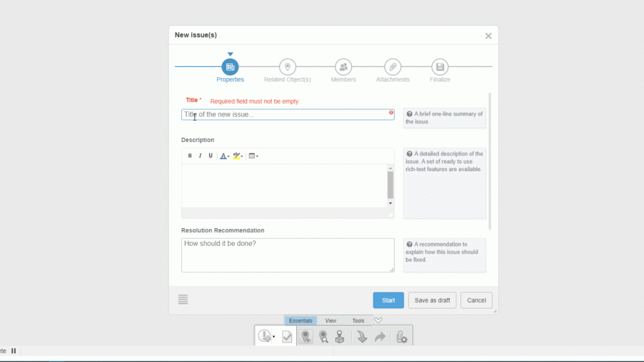This screenshot has height=362, width=644.
Task: Click the Related Object(s) step icon
Action: [x=287, y=67]
